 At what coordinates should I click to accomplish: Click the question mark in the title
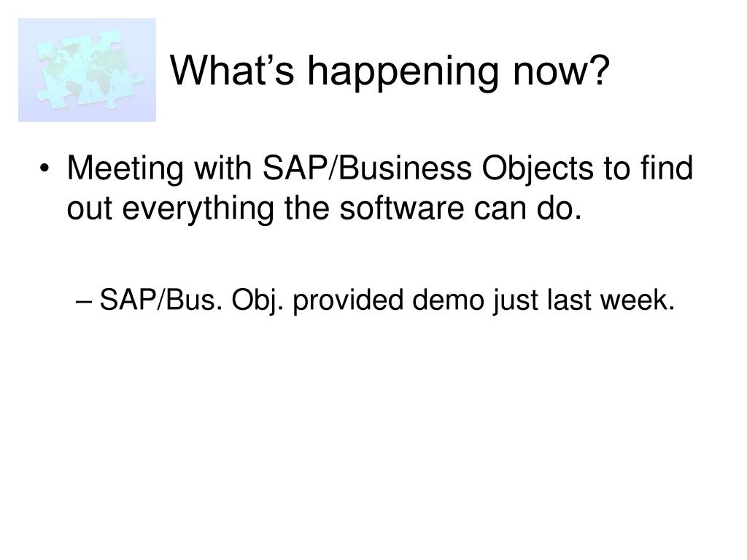click(599, 69)
